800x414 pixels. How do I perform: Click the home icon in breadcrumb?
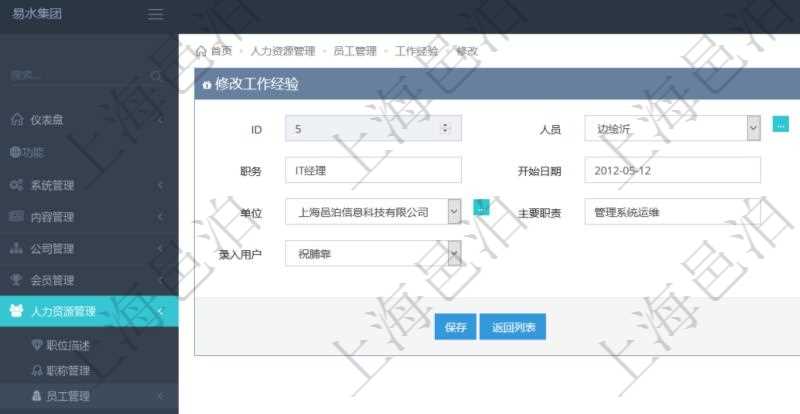(x=202, y=51)
